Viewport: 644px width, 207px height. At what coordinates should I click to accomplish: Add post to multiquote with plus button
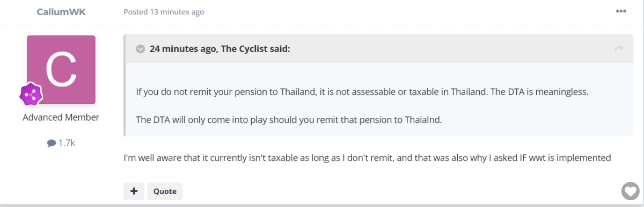tap(134, 191)
